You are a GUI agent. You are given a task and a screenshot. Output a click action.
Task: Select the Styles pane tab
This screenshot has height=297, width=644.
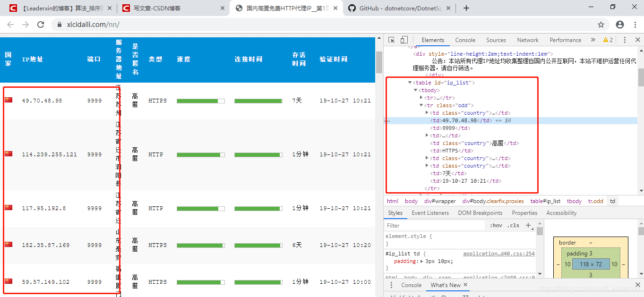[x=395, y=213]
